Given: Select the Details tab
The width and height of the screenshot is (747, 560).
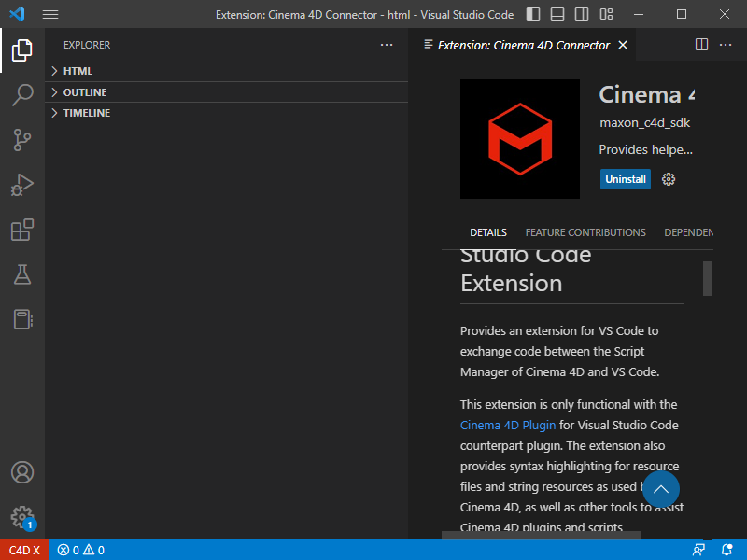Looking at the screenshot, I should coord(488,232).
